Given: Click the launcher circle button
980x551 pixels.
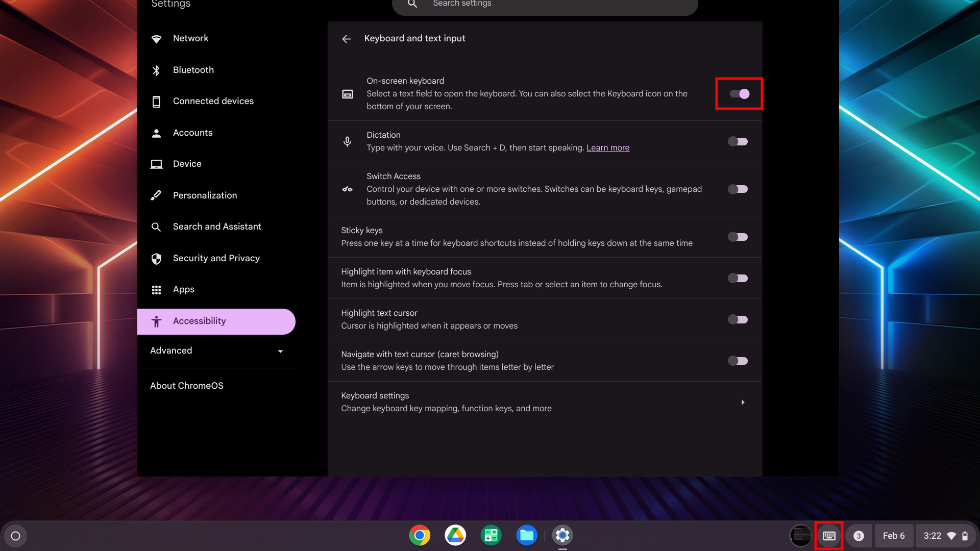Looking at the screenshot, I should [16, 536].
